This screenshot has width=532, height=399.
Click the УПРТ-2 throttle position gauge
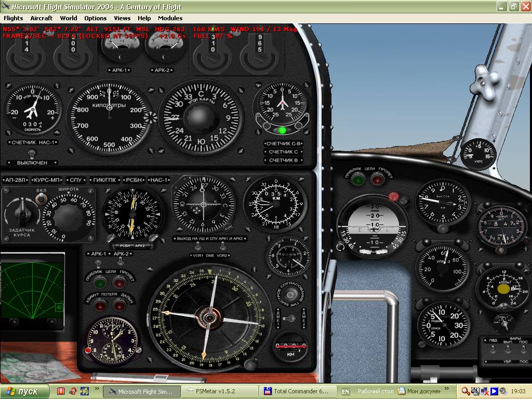(442, 268)
